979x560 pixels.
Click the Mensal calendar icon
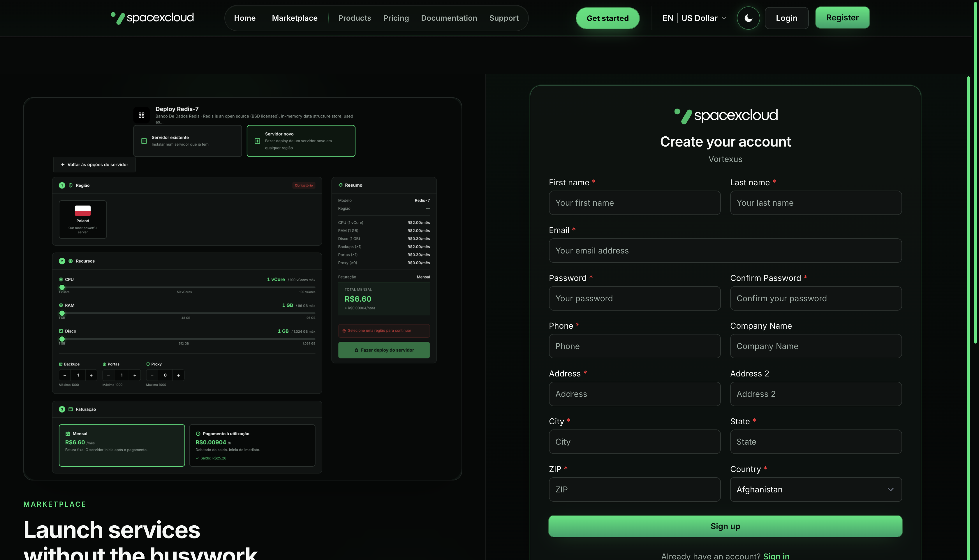(x=68, y=434)
